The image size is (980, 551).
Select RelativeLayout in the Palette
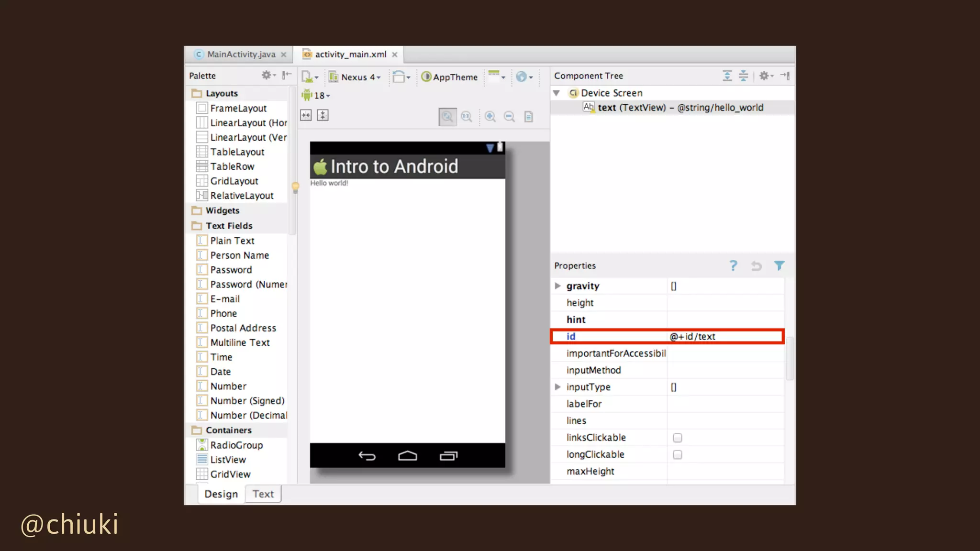242,196
